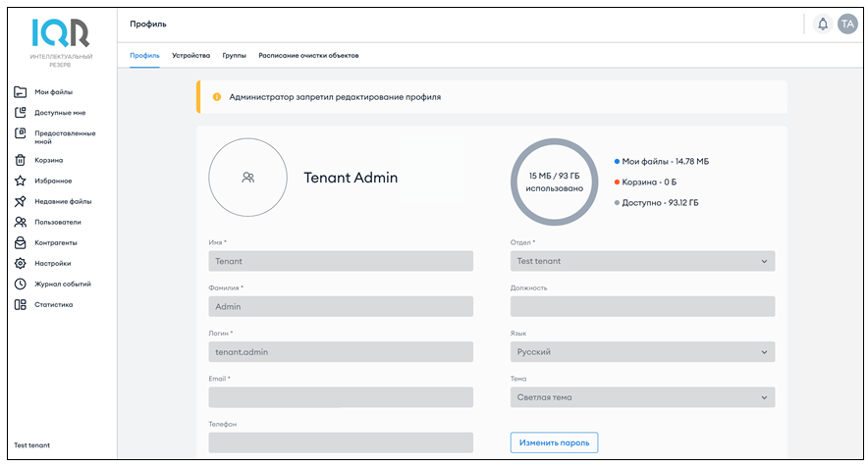
Task: Open Недавние файлы in the sidebar
Action: 63,201
